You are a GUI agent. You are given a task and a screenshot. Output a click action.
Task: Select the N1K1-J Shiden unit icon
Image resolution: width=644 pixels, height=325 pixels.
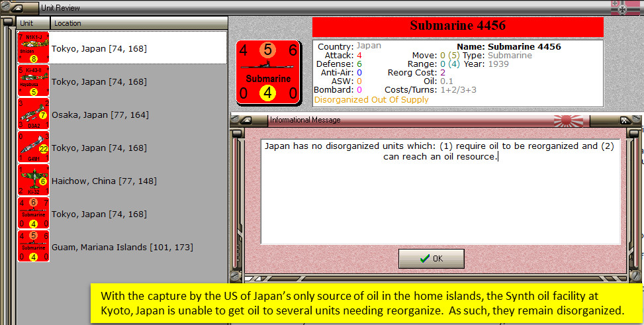[x=33, y=48]
